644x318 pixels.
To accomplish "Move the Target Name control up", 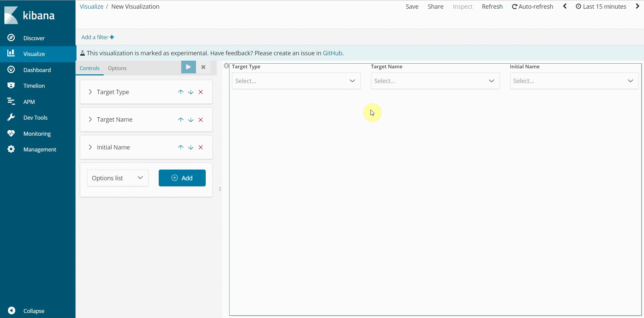I will pos(181,120).
